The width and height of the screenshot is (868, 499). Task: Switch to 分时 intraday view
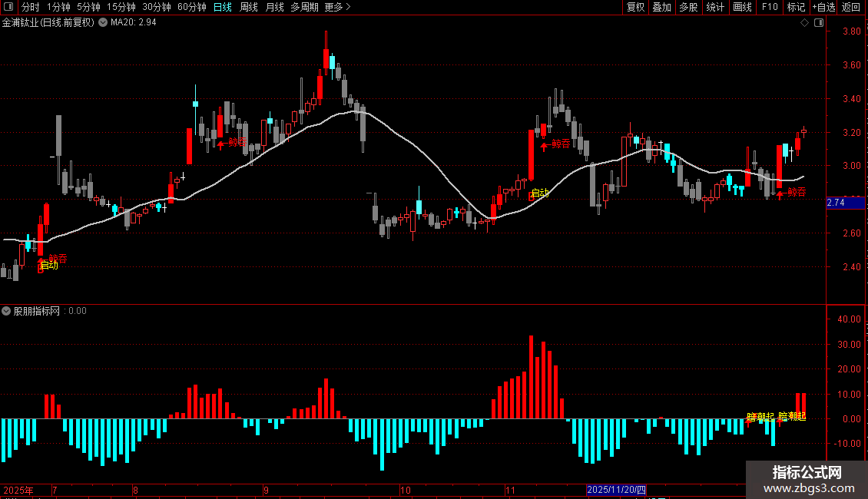tap(31, 7)
